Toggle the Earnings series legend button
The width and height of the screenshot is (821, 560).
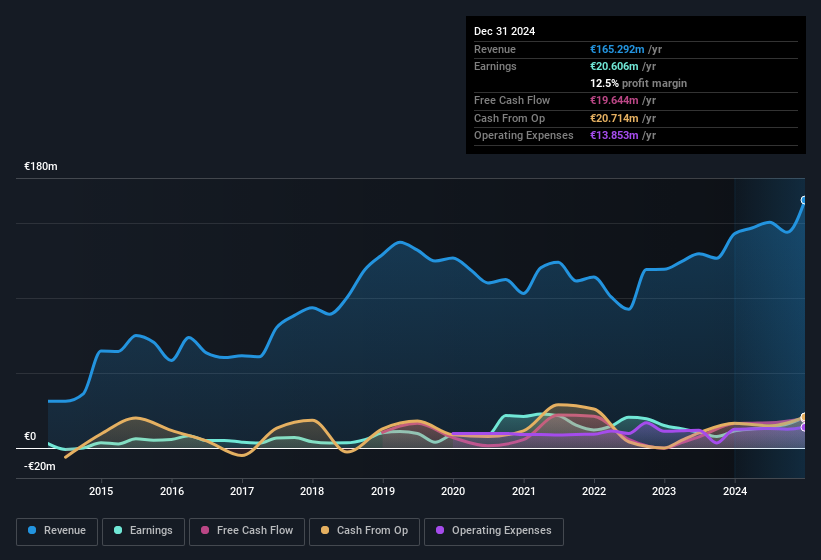143,531
